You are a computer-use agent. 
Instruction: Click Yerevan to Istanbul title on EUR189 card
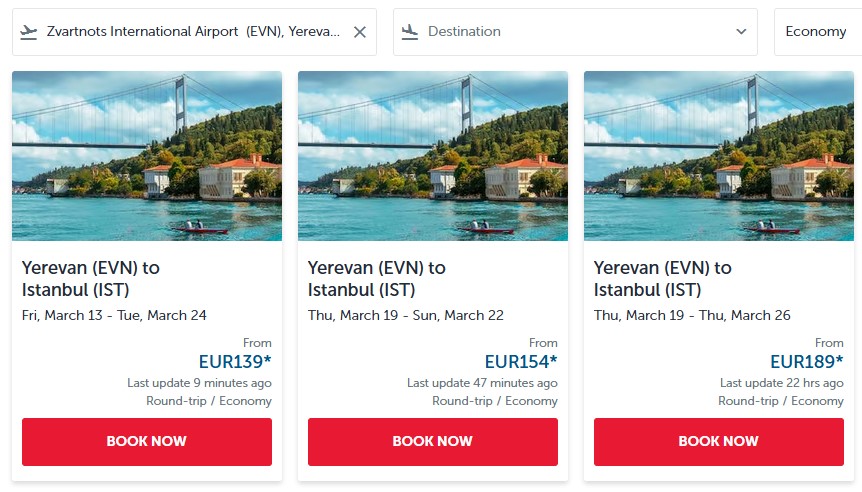point(663,279)
